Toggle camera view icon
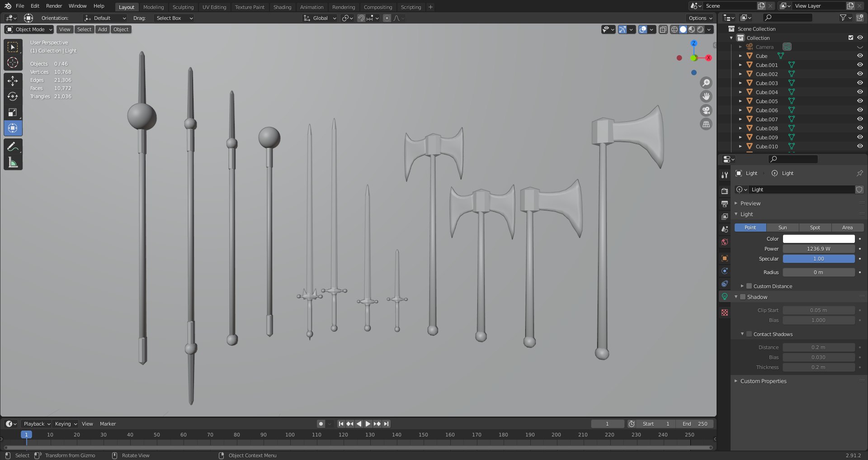868x460 pixels. [706, 110]
